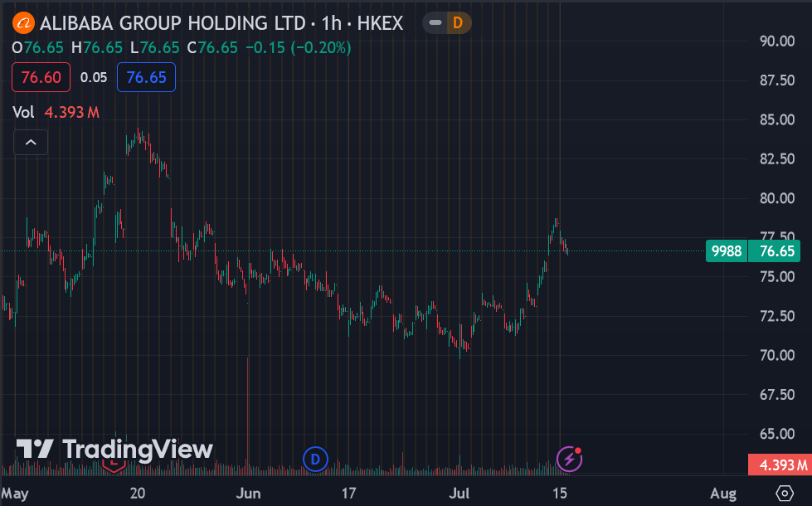Viewport: 812px width, 506px height.
Task: Click the 9988 ticker price label
Action: pos(727,251)
